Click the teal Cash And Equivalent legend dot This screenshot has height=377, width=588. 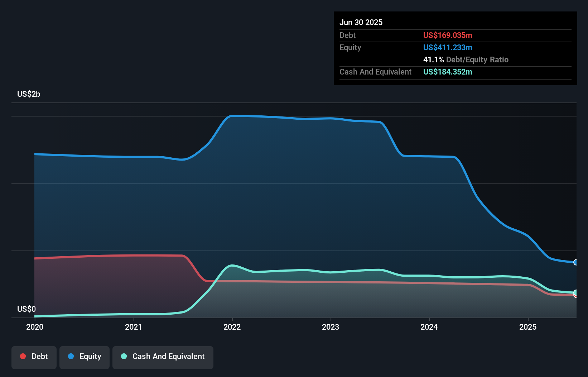pyautogui.click(x=124, y=356)
